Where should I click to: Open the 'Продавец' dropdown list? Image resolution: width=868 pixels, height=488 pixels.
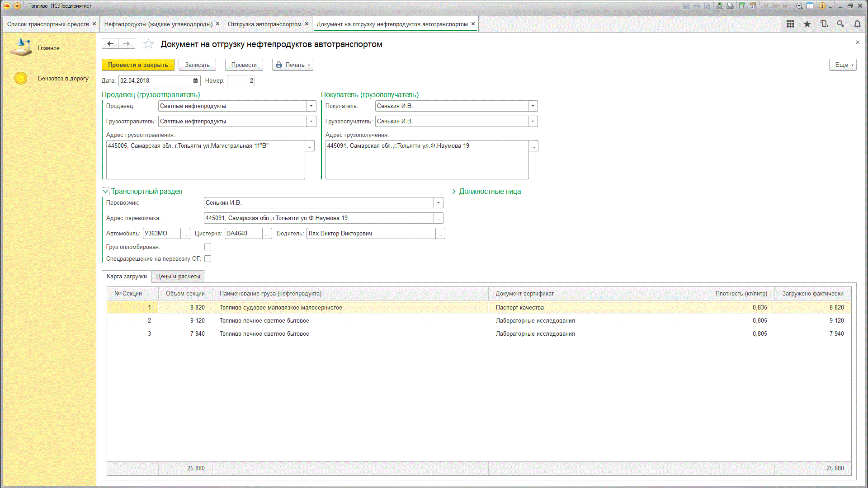[x=311, y=106]
